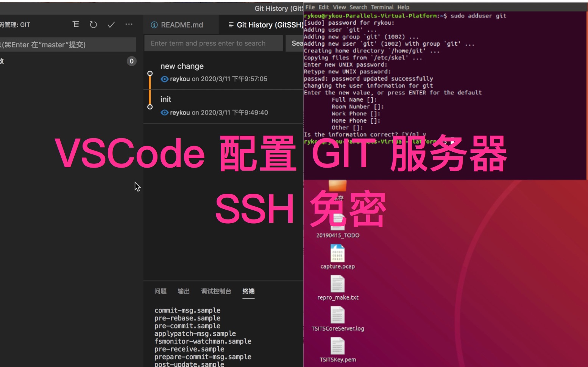Open View menu in Ubuntu terminal
This screenshot has width=588, height=367.
pyautogui.click(x=339, y=7)
